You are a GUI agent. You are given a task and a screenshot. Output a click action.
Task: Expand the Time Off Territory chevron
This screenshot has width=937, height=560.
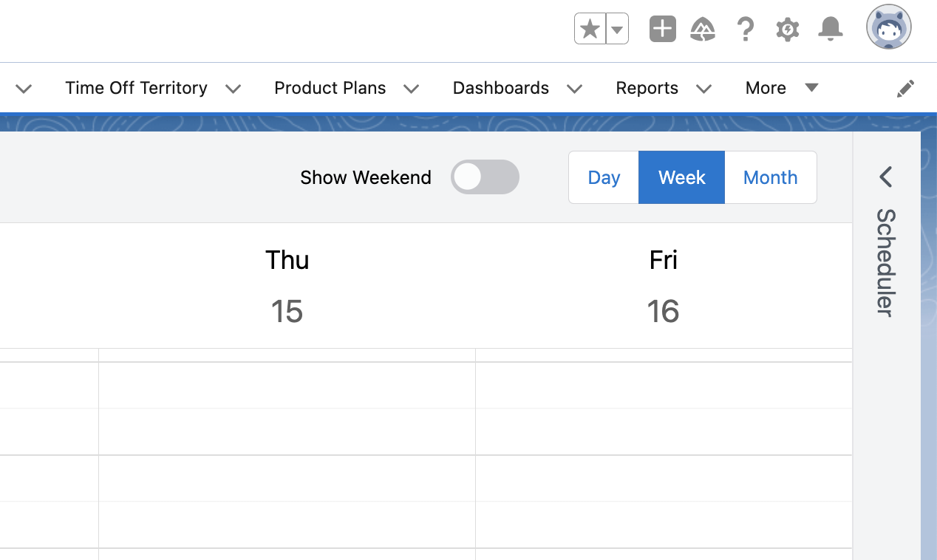pos(234,89)
